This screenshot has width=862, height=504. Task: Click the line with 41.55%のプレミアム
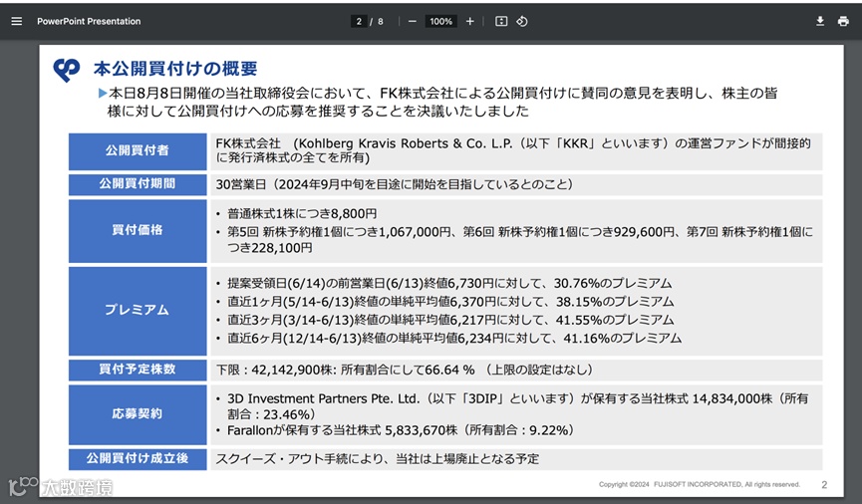(450, 320)
